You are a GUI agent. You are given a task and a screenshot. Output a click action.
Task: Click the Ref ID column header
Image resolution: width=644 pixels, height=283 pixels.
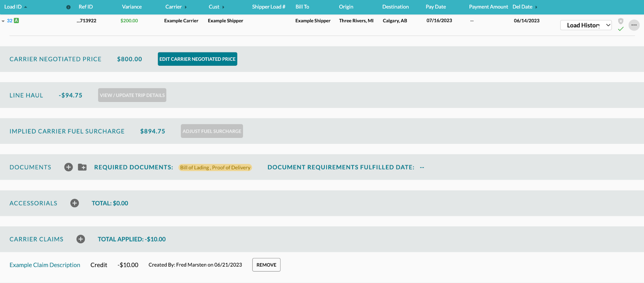tap(86, 7)
